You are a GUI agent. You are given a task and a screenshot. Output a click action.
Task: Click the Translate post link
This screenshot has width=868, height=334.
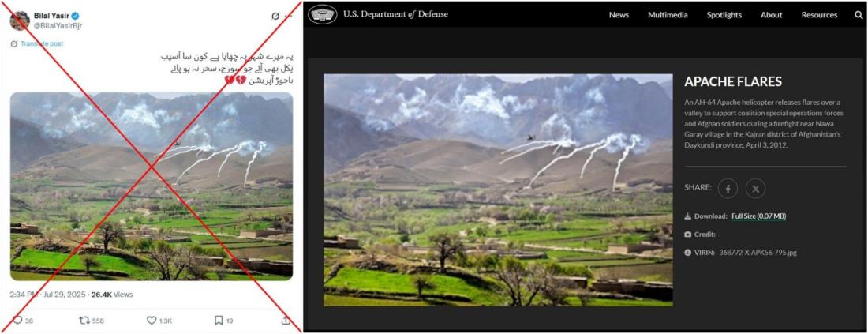coord(42,43)
